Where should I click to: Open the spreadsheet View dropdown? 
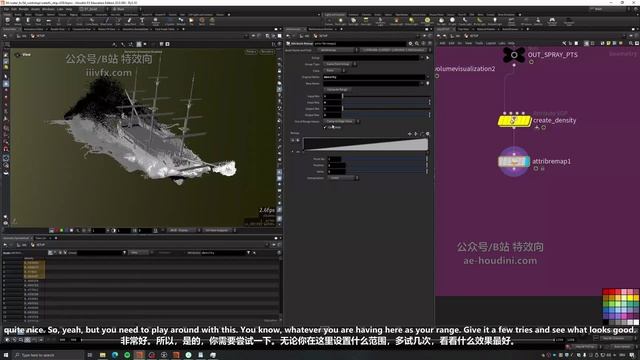point(139,253)
